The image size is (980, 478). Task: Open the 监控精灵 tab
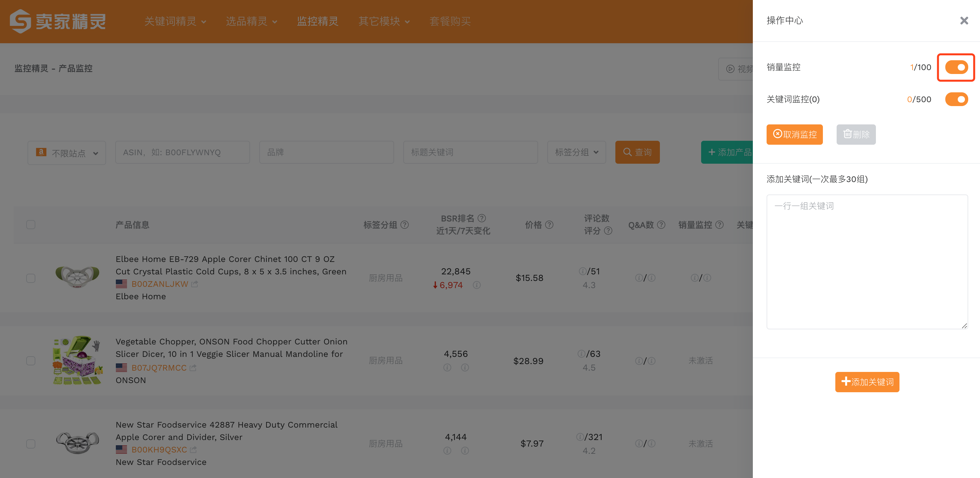[318, 21]
